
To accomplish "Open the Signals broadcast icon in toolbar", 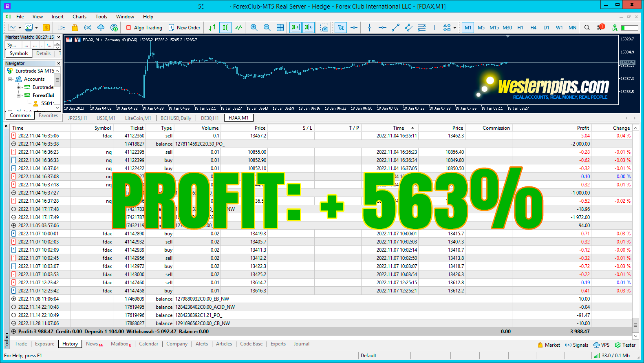I will (x=88, y=28).
